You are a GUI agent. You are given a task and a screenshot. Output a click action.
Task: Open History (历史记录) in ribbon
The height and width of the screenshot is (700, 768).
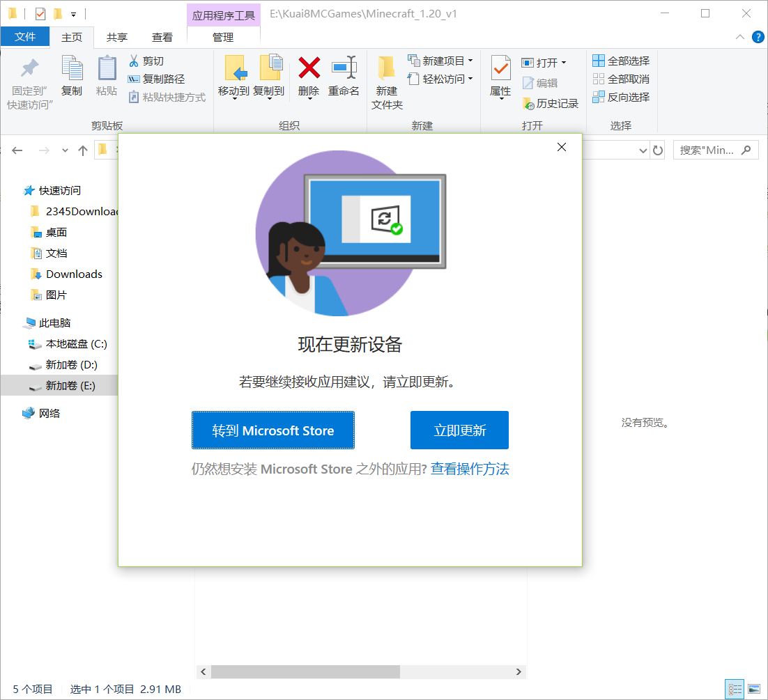pyautogui.click(x=551, y=103)
